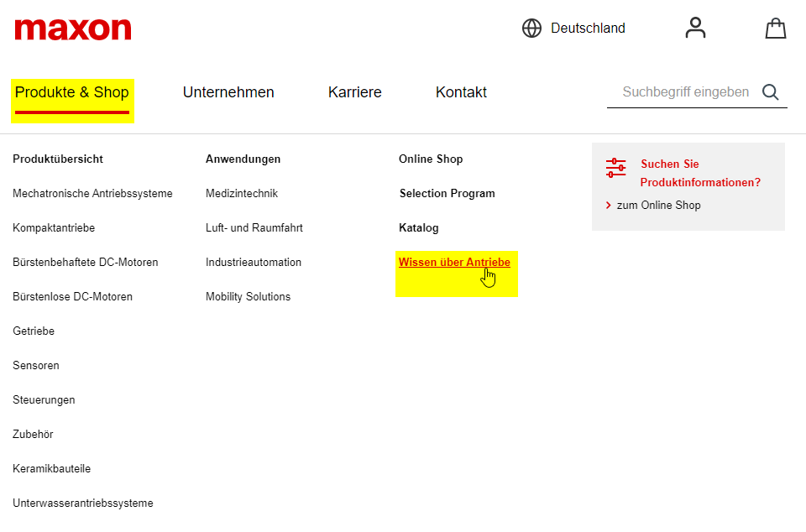Image resolution: width=806 pixels, height=532 pixels.
Task: Follow zum Online Shop link
Action: point(658,206)
